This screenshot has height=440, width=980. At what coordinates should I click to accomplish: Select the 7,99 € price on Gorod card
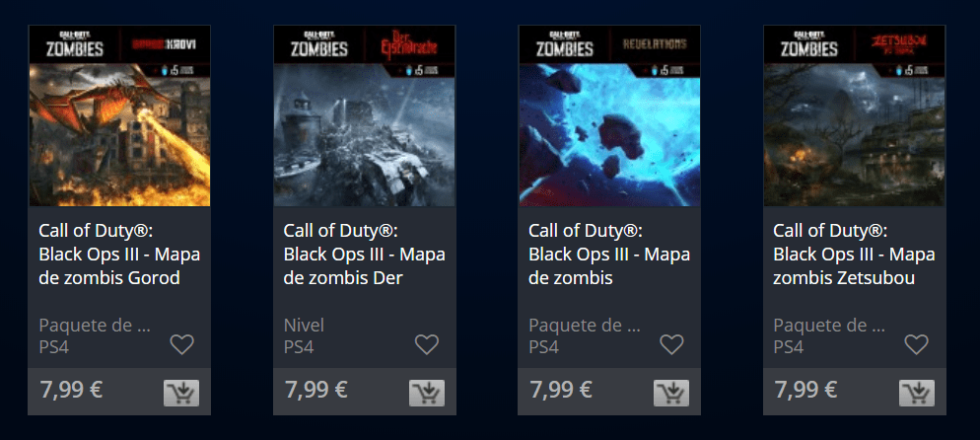pyautogui.click(x=71, y=390)
